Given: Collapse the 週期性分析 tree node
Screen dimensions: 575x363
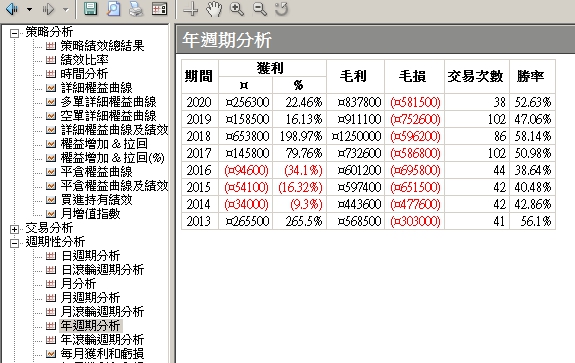Looking at the screenshot, I should pyautogui.click(x=14, y=243).
